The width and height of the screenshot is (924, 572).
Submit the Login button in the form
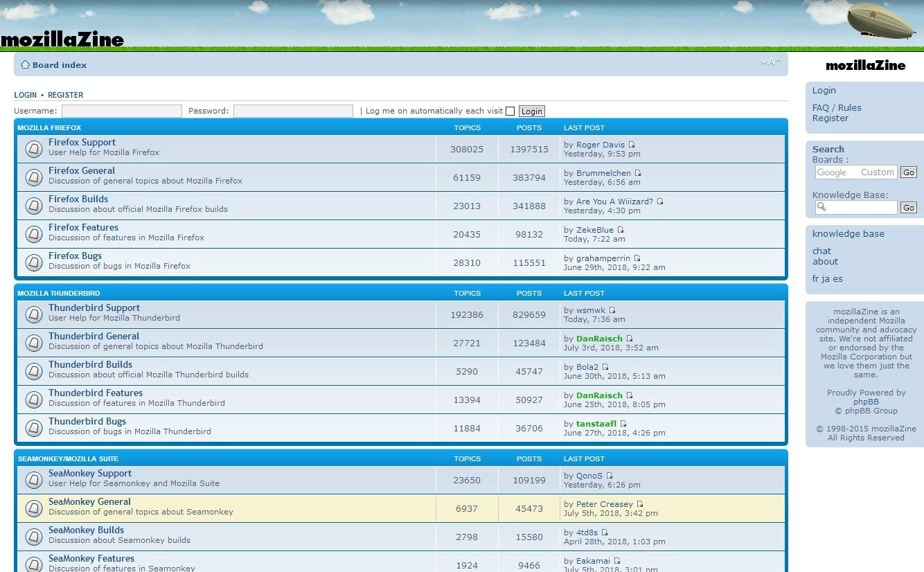532,111
